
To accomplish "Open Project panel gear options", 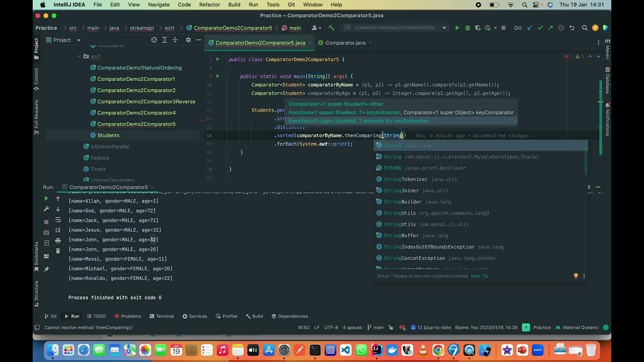I will 188,40.
